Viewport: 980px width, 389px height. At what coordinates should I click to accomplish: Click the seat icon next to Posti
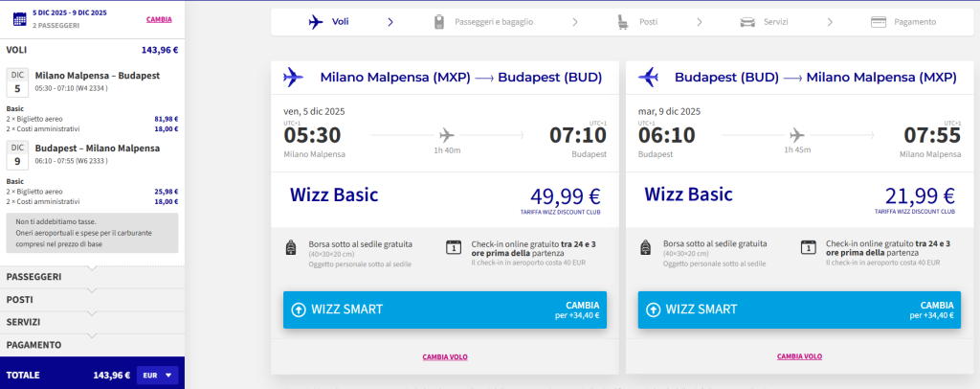623,22
